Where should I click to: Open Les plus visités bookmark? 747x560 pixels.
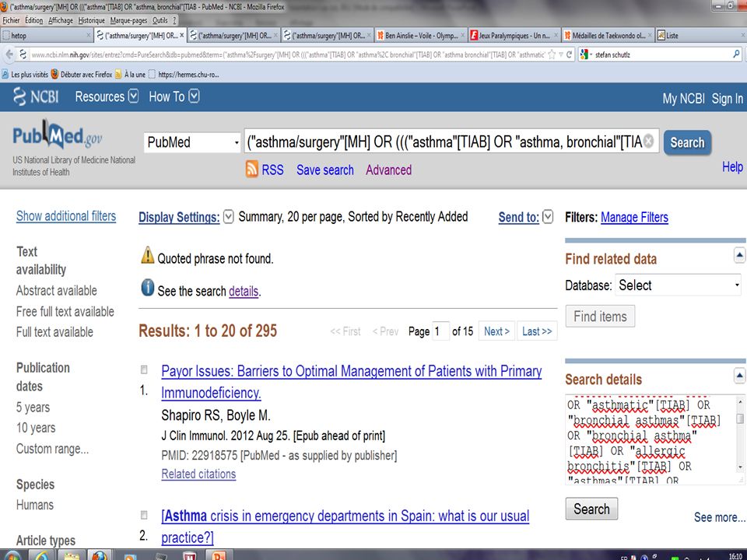click(25, 75)
